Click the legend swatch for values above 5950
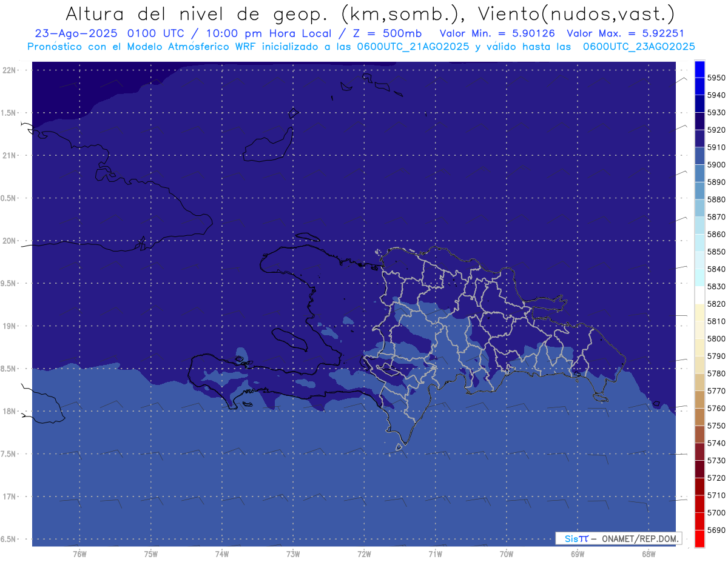The image size is (728, 562). (699, 69)
